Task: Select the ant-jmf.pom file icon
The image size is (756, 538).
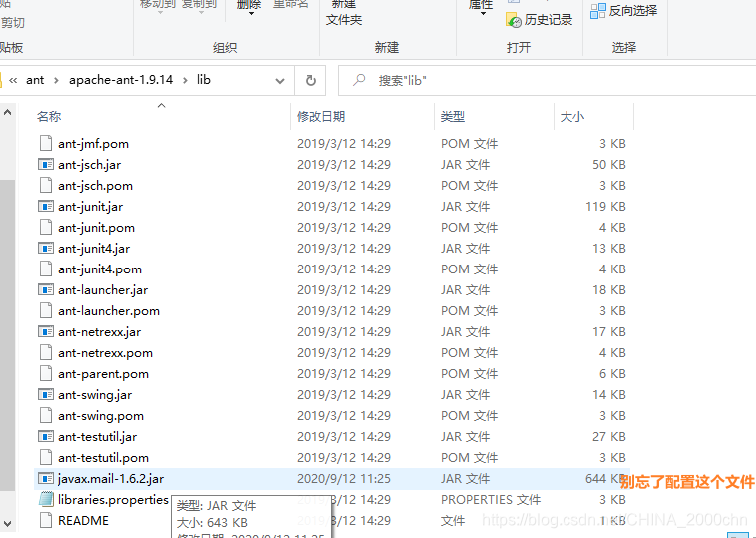Action: (x=46, y=144)
